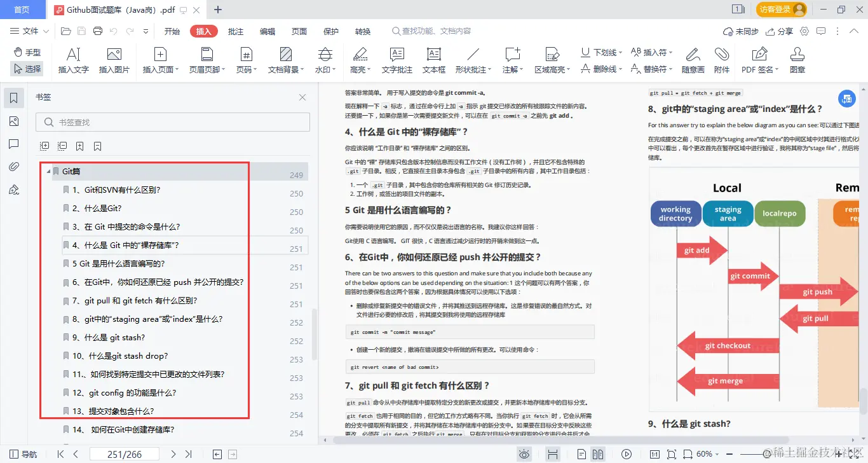This screenshot has height=463, width=868.
Task: Activate the 随意画 freehand drawing tool
Action: pyautogui.click(x=693, y=60)
